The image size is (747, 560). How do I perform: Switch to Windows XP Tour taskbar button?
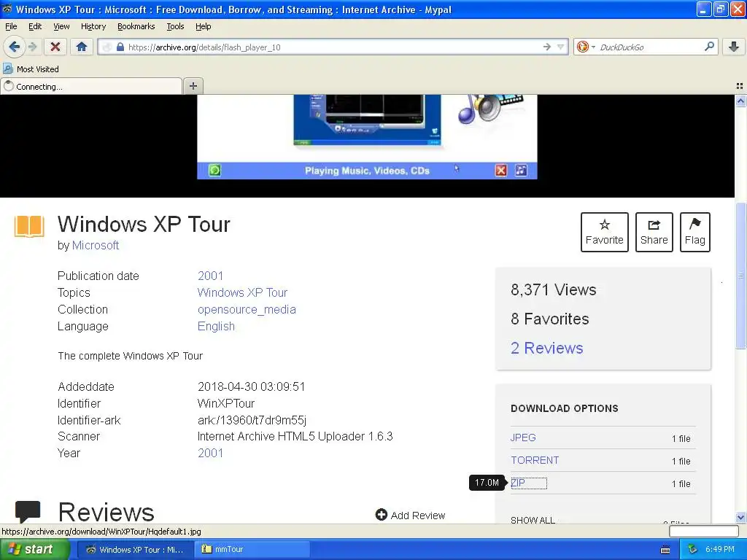[134, 550]
